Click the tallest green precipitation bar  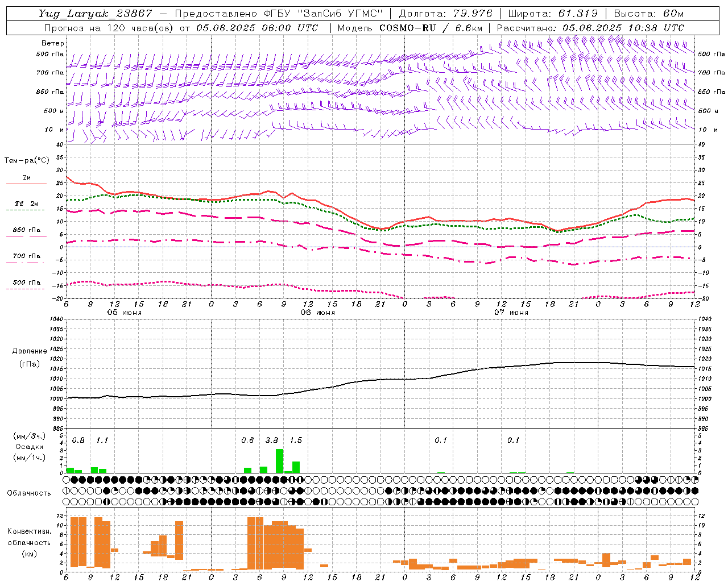pyautogui.click(x=279, y=461)
